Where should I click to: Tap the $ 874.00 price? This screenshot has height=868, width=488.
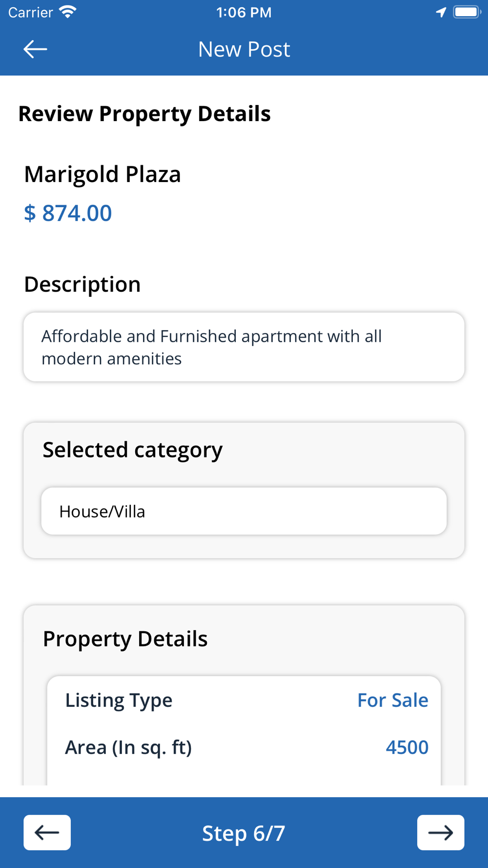coord(68,213)
